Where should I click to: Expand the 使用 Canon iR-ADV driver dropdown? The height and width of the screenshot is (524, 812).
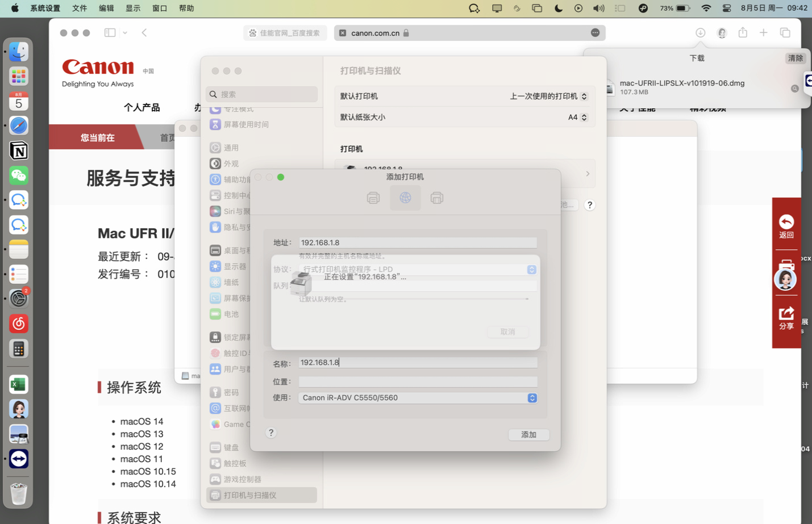click(532, 398)
